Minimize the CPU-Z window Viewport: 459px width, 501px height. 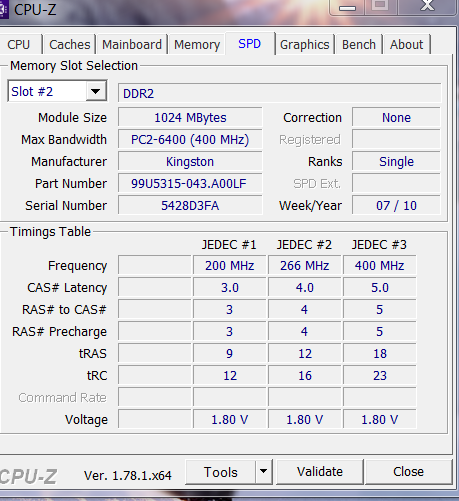tap(347, 7)
